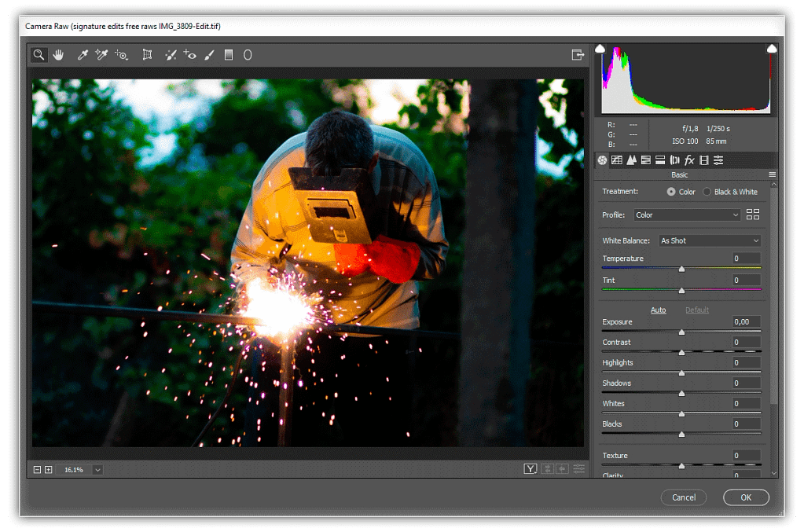Click the Highlights slider handle
Image resolution: width=804 pixels, height=532 pixels.
coord(681,373)
